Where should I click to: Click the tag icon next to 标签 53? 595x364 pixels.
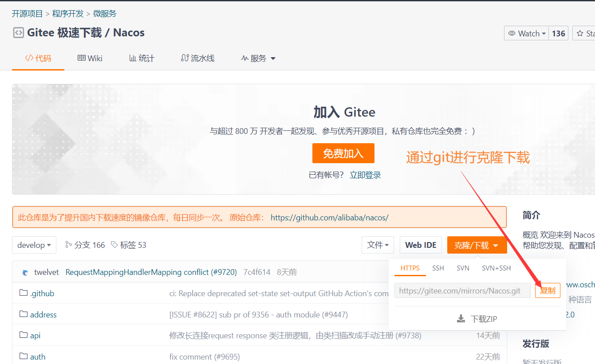point(114,245)
